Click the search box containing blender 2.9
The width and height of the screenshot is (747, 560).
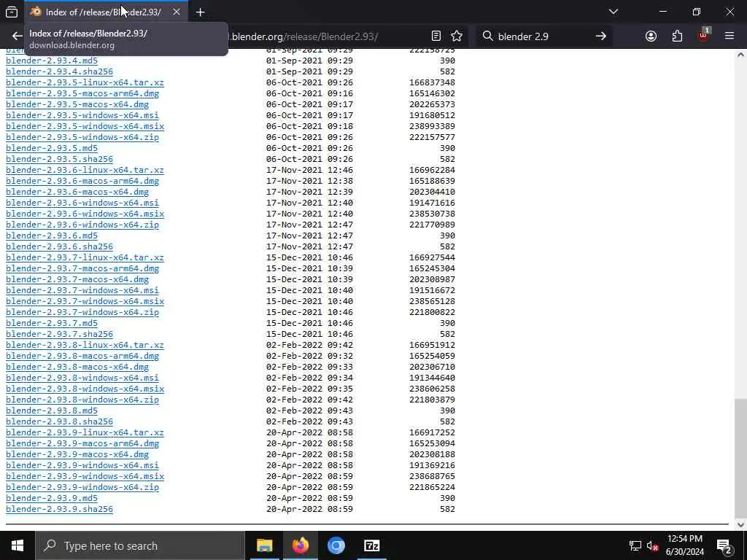543,36
